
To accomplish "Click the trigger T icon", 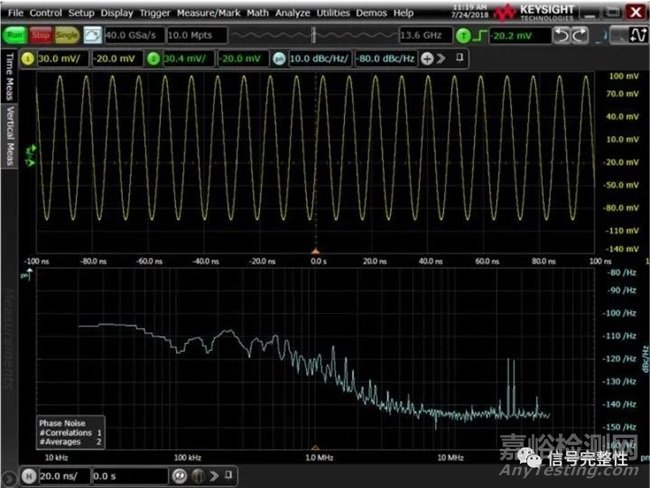I will tap(463, 35).
